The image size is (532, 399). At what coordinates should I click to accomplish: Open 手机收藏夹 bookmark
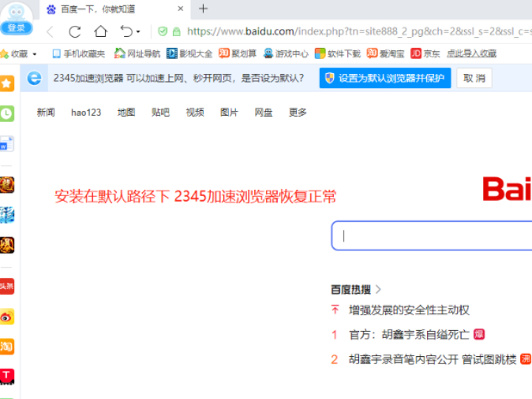[x=79, y=54]
